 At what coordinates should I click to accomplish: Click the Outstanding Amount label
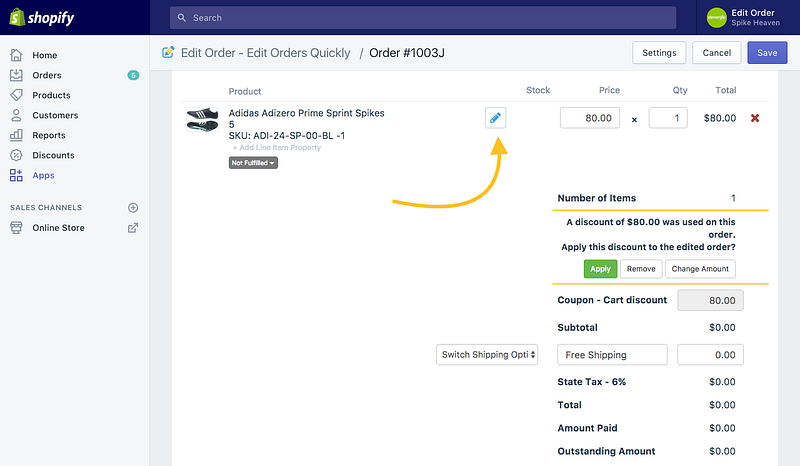coord(606,451)
